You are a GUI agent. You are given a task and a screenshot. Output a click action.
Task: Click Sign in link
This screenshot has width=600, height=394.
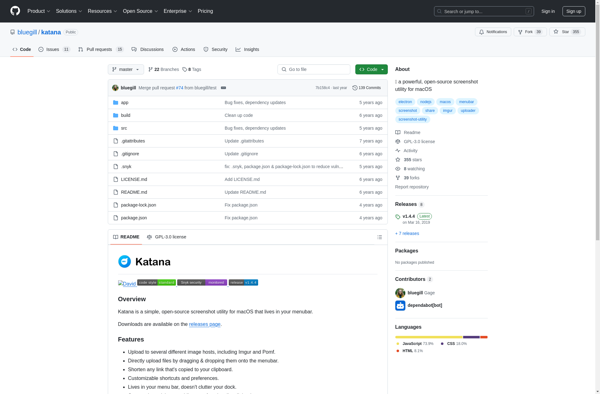[x=548, y=11]
